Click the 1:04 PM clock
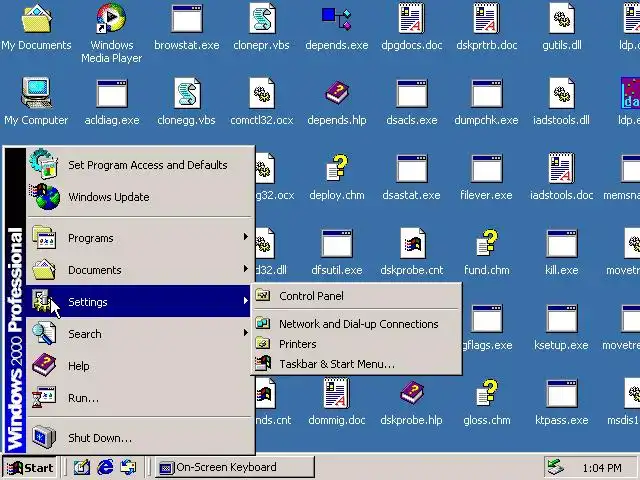 602,468
